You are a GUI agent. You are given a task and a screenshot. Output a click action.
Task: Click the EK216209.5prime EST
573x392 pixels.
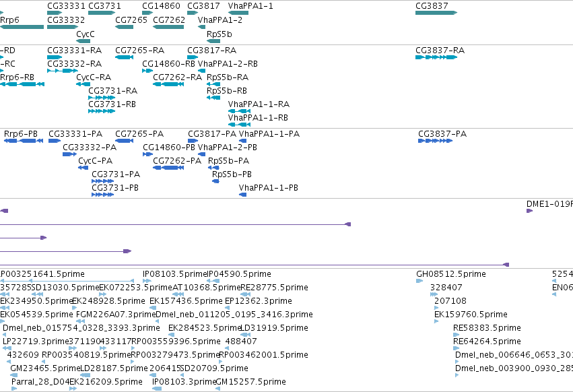(73, 389)
